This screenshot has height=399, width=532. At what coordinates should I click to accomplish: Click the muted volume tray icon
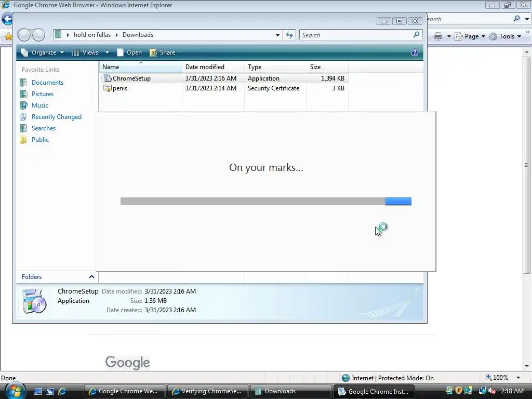[491, 391]
